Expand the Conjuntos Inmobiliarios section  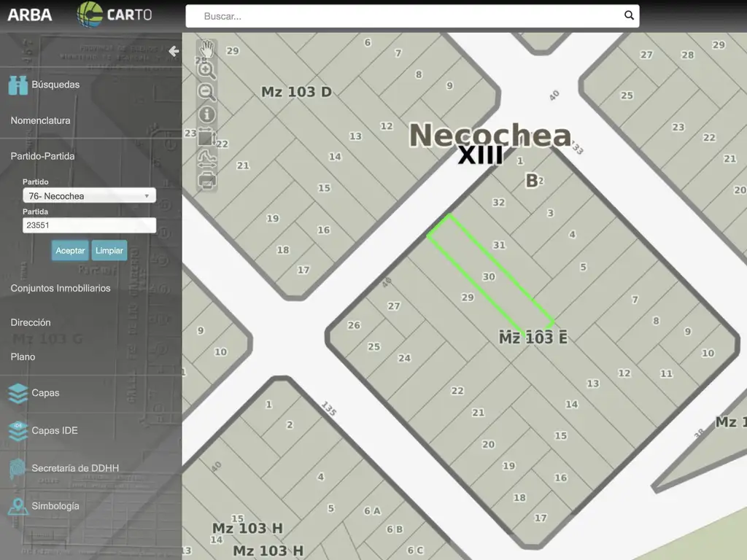(x=61, y=288)
